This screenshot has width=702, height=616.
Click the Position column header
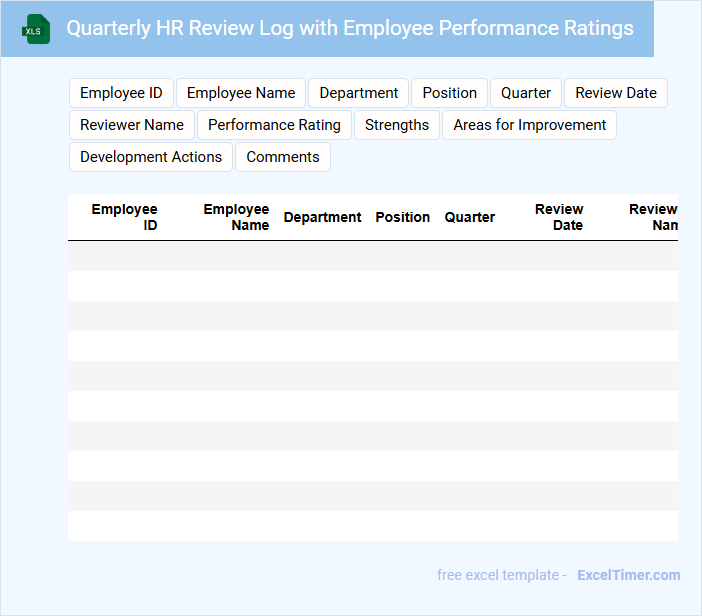tap(403, 217)
